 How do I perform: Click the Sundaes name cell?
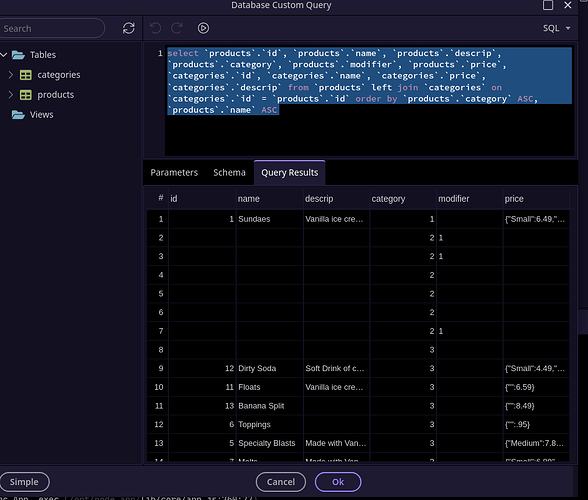(x=269, y=219)
